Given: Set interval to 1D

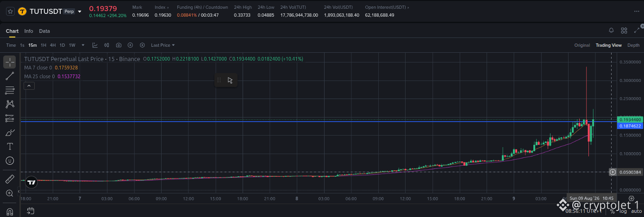Looking at the screenshot, I should [62, 45].
